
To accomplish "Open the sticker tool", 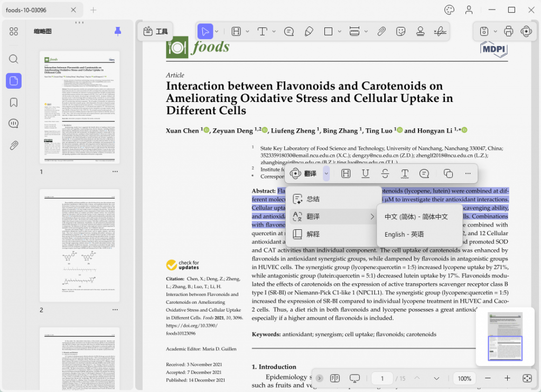I will click(400, 31).
